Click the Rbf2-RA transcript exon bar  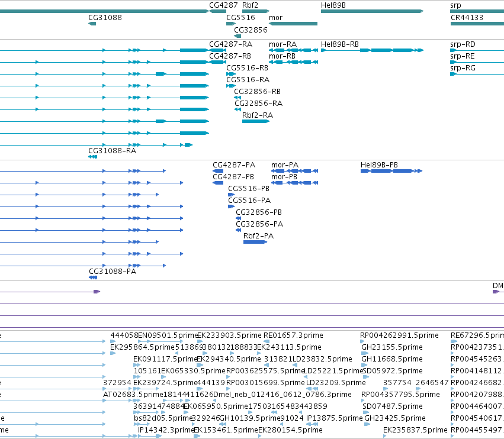point(256,121)
